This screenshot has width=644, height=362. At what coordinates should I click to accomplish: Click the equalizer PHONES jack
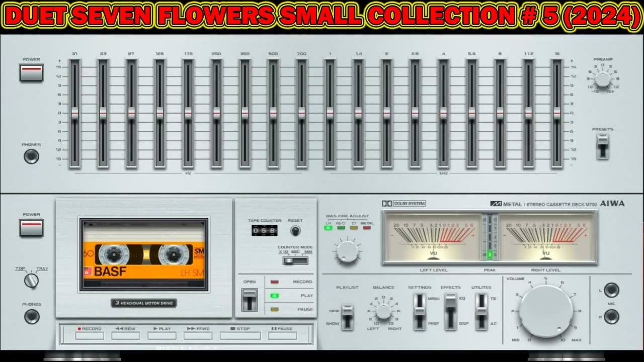[31, 156]
